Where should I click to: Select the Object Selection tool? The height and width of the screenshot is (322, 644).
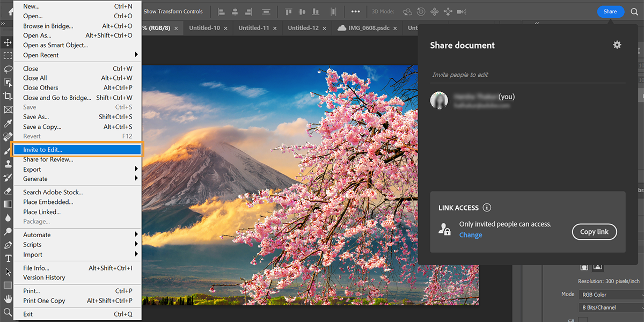8,83
